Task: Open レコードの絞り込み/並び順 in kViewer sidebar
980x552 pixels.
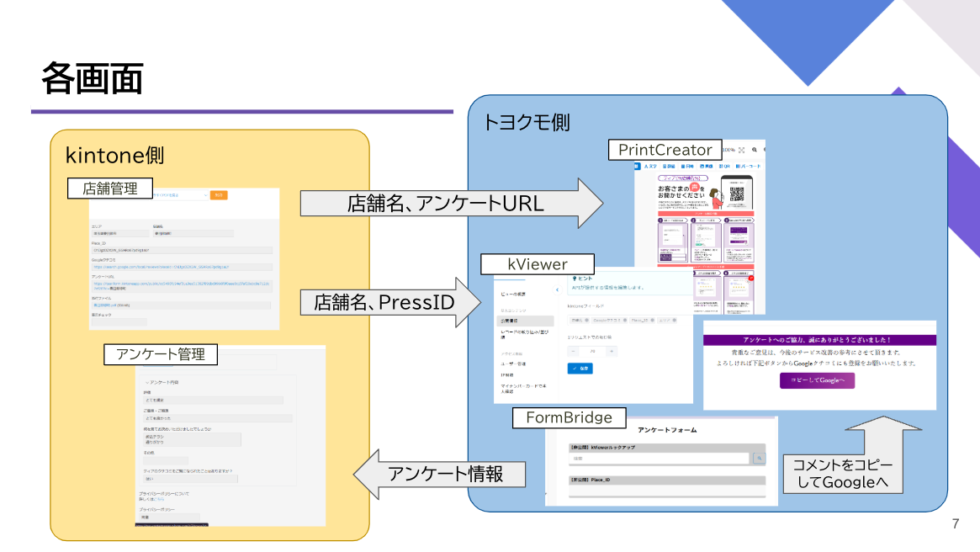Action: tap(524, 334)
